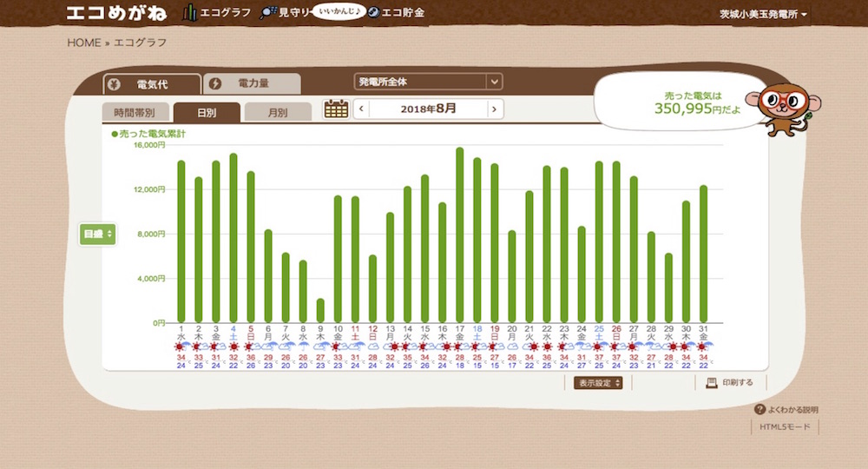Select the 時間帯別 tab
This screenshot has width=868, height=469.
(x=135, y=112)
